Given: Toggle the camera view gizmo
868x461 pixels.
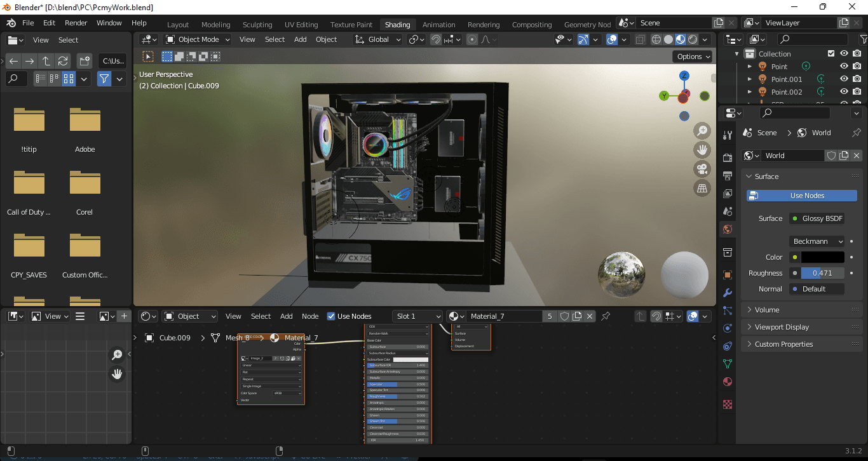Looking at the screenshot, I should [x=702, y=170].
